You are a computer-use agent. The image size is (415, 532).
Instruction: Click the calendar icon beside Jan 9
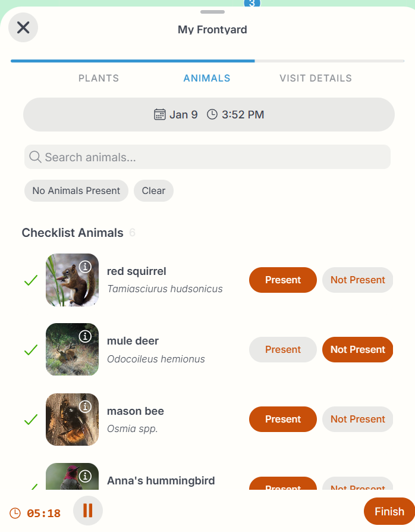click(159, 114)
